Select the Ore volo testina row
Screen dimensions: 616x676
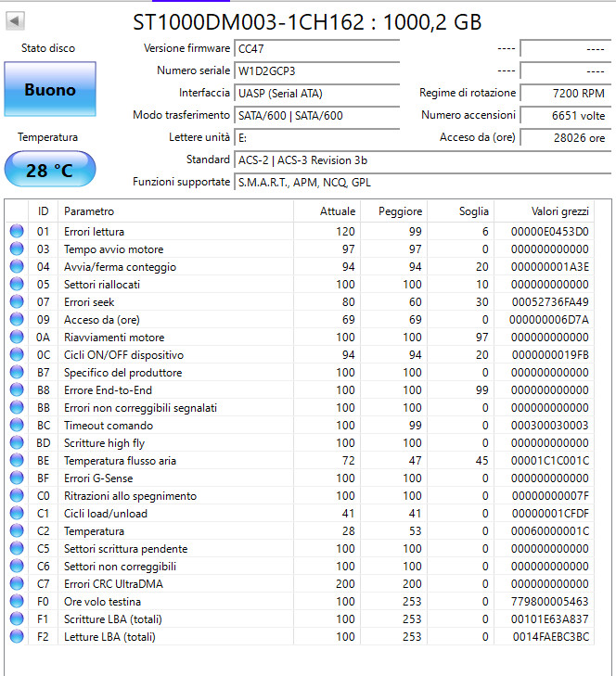click(300, 602)
